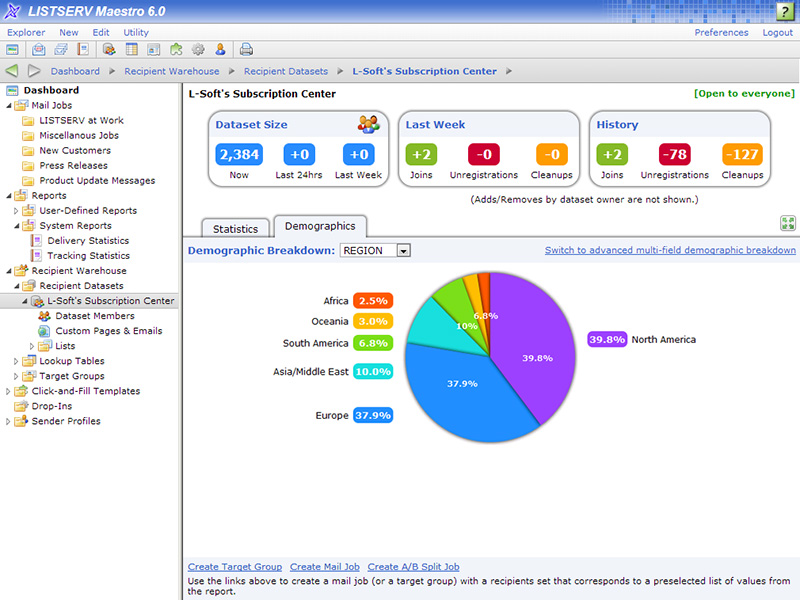The image size is (800, 600).
Task: Click the cyan Asia/Middle East 10.0% legend badge
Action: (373, 371)
